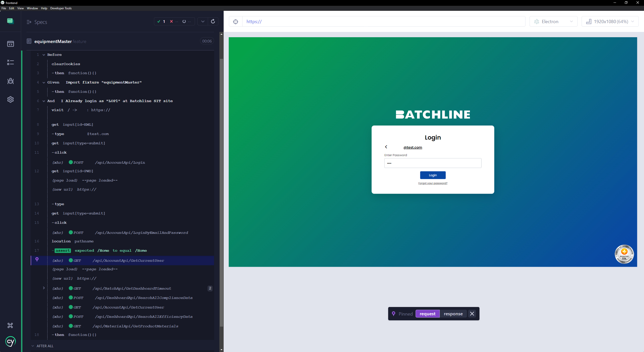The width and height of the screenshot is (644, 352).
Task: Click the https:// URL address bar
Action: (384, 22)
